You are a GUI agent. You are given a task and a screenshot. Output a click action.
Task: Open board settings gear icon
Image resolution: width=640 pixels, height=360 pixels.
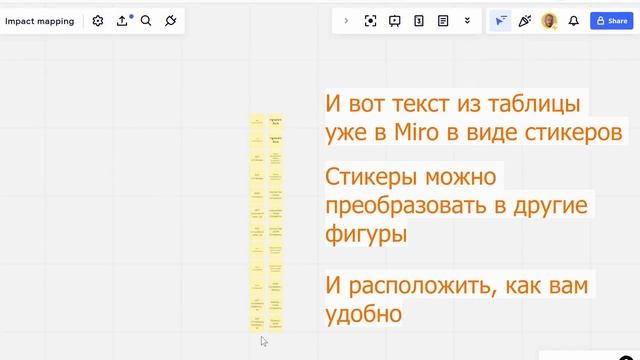click(98, 21)
